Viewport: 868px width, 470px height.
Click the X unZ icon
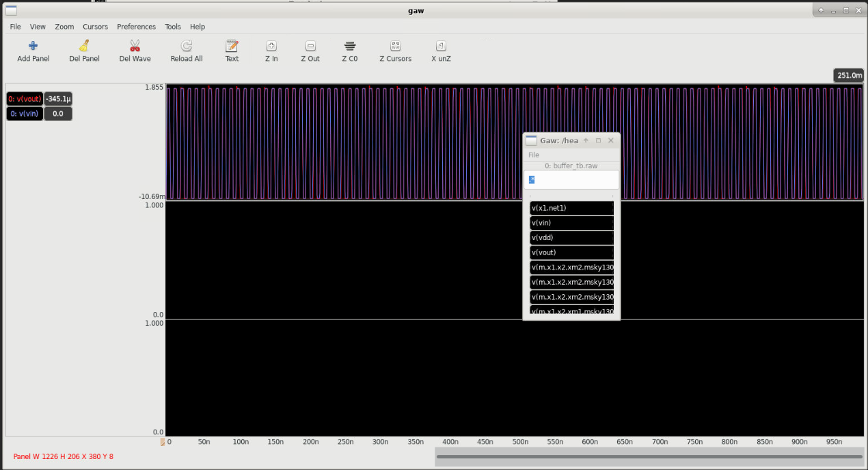(441, 46)
